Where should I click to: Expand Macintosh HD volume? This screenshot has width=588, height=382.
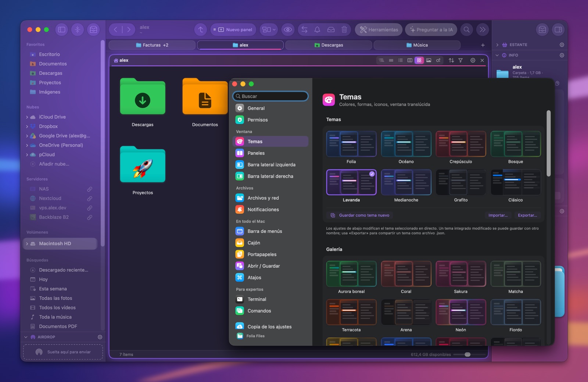(x=27, y=244)
